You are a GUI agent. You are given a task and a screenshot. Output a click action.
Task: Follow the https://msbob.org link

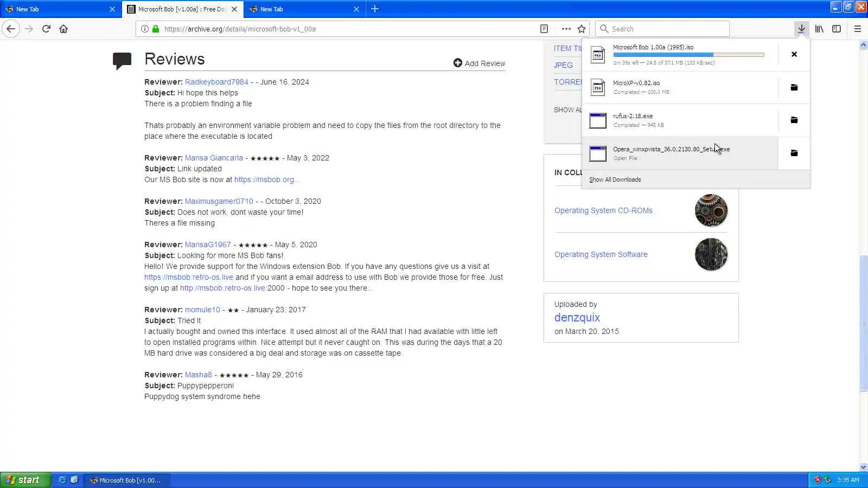pyautogui.click(x=267, y=179)
